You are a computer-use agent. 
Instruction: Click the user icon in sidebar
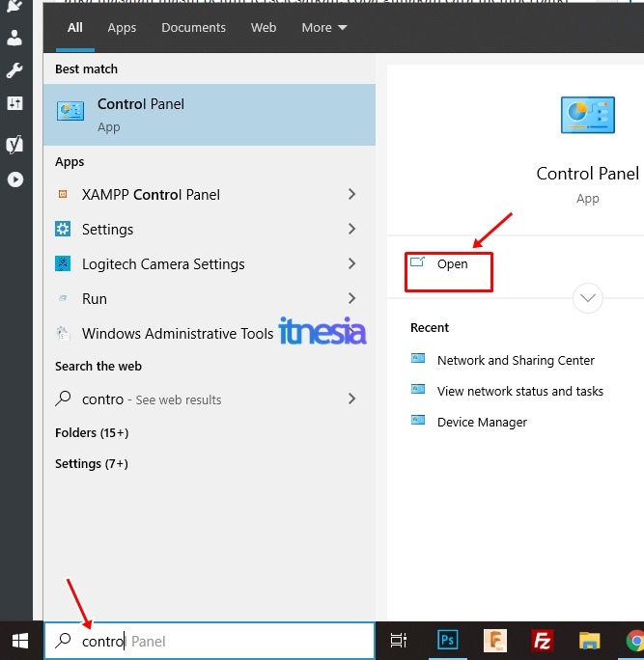[x=14, y=38]
